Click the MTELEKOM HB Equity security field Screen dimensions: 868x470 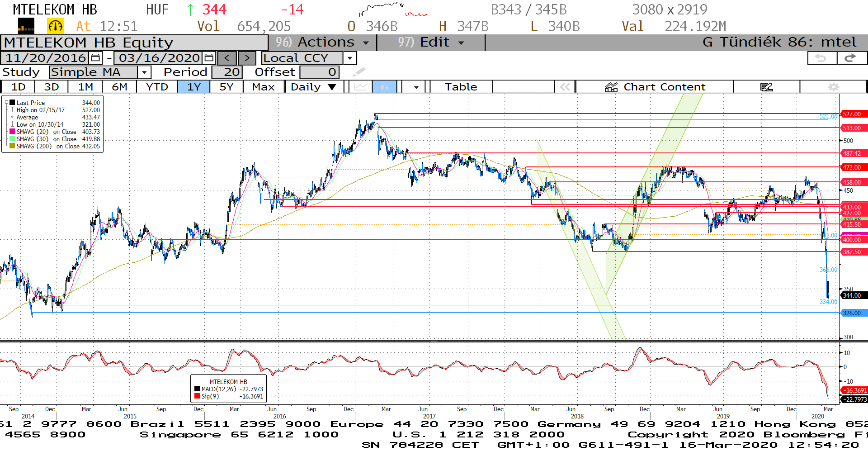point(135,43)
